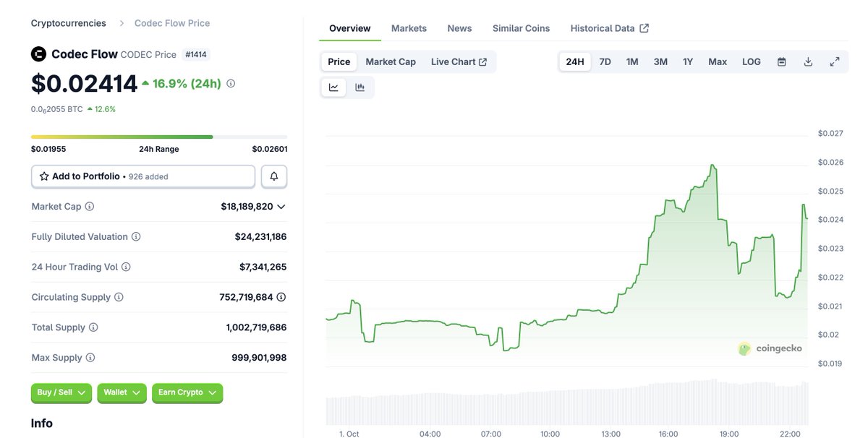Click the Info section heading
Image resolution: width=868 pixels, height=438 pixels.
[42, 424]
